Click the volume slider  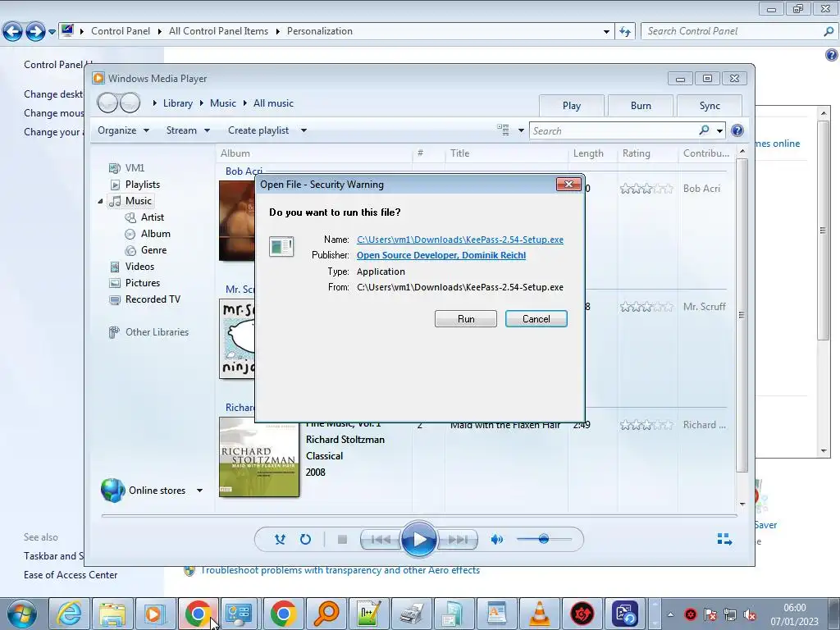coord(543,539)
